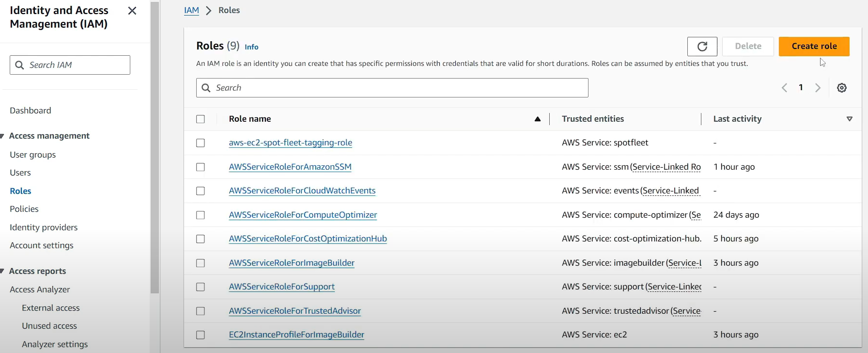Close the IAM navigation panel
Image resolution: width=868 pixels, height=353 pixels.
132,11
